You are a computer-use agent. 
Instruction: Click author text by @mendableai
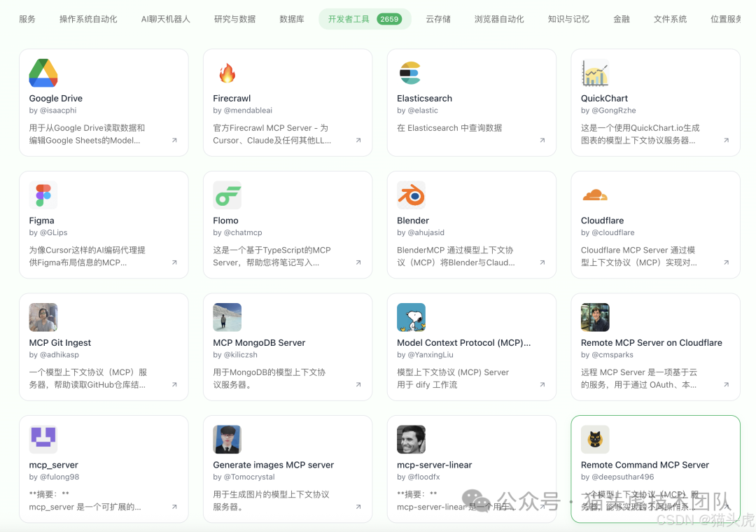tap(242, 111)
